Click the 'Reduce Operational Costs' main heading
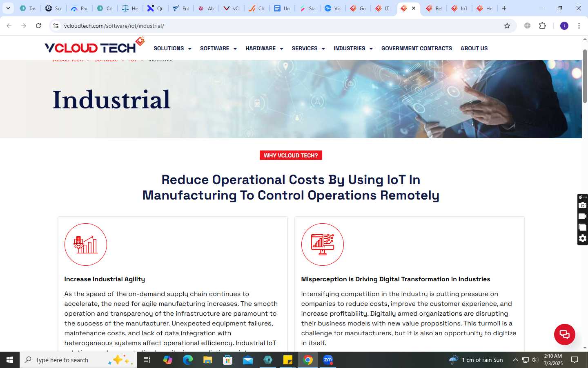588x368 pixels. [x=291, y=187]
